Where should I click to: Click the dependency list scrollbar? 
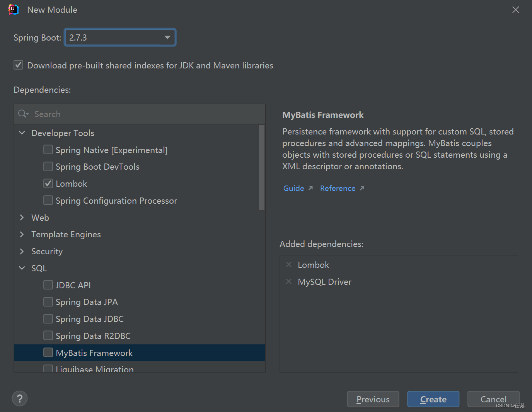(262, 168)
